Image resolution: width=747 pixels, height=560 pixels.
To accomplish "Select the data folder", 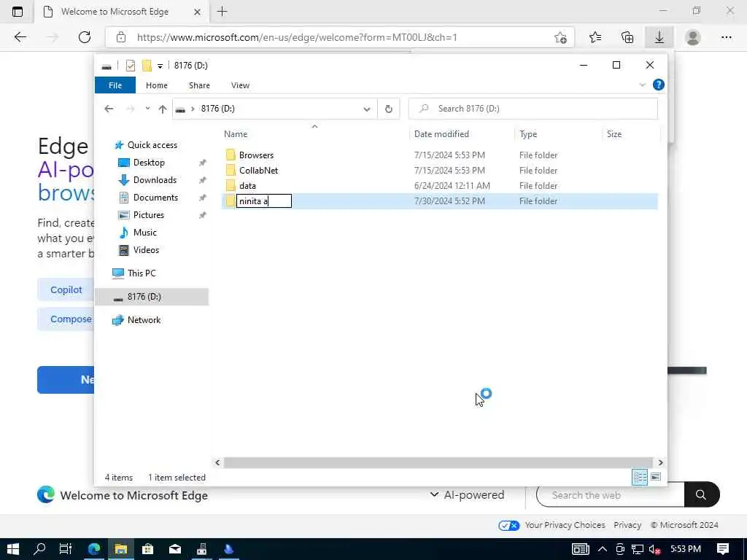I will [x=247, y=186].
